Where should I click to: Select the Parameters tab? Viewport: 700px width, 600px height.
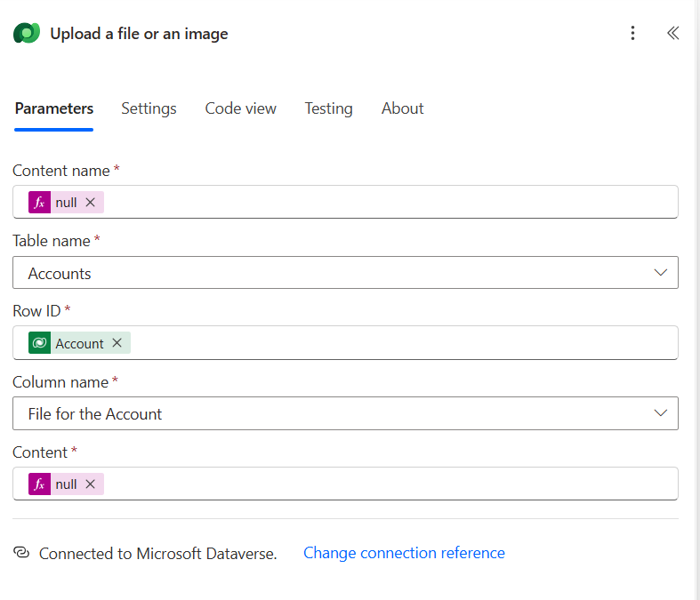tap(54, 108)
